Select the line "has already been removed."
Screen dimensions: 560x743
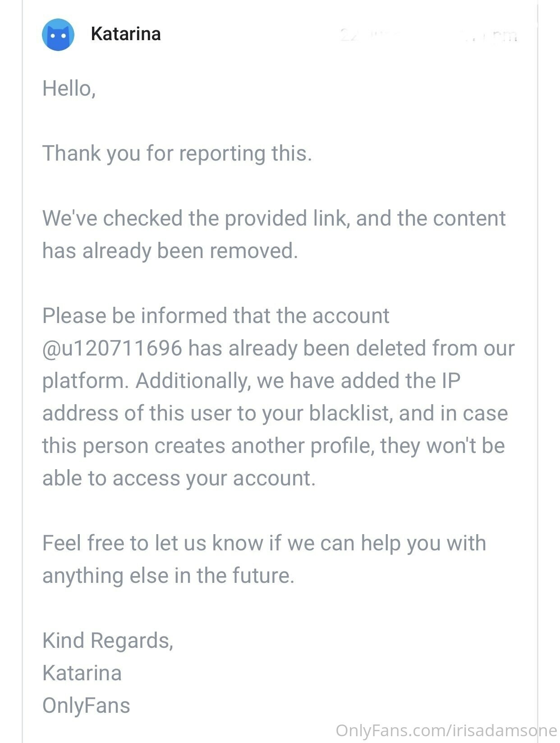(170, 251)
